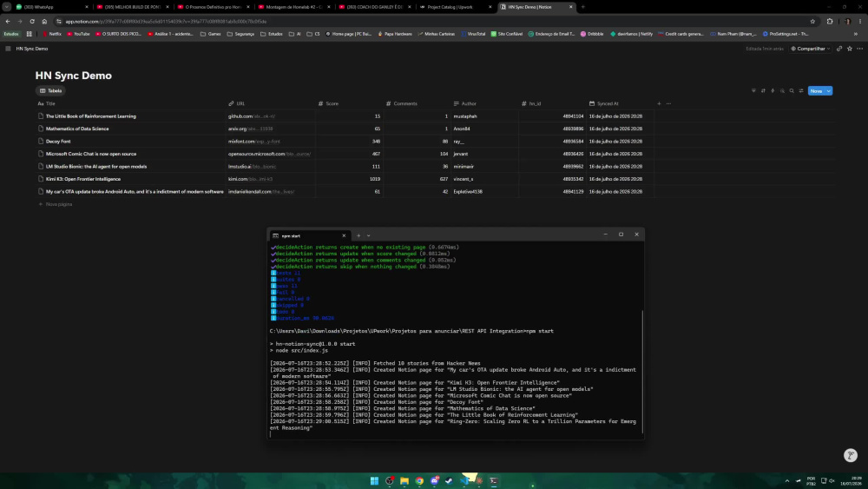Open the browser extensions puzzle icon
Screen dimensions: 868x489
click(830, 21)
